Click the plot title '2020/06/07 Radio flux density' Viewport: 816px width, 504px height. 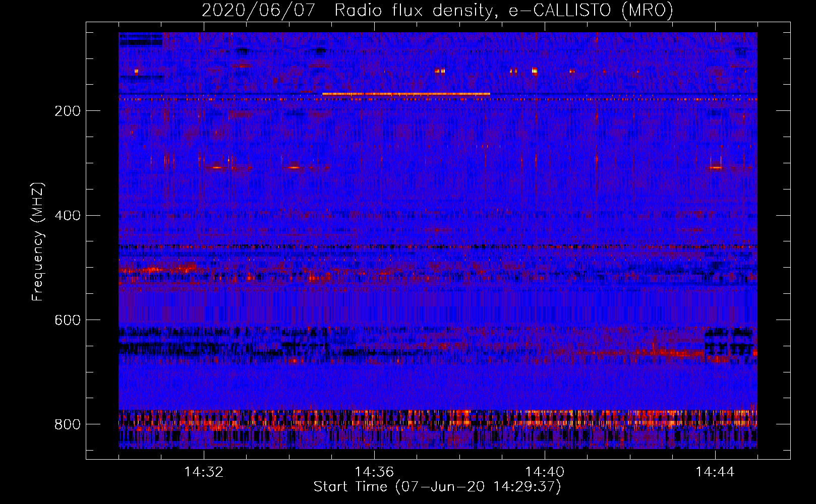point(347,11)
